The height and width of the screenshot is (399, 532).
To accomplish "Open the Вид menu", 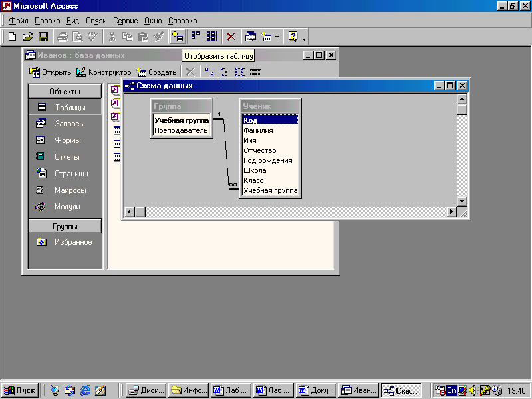I will 72,21.
